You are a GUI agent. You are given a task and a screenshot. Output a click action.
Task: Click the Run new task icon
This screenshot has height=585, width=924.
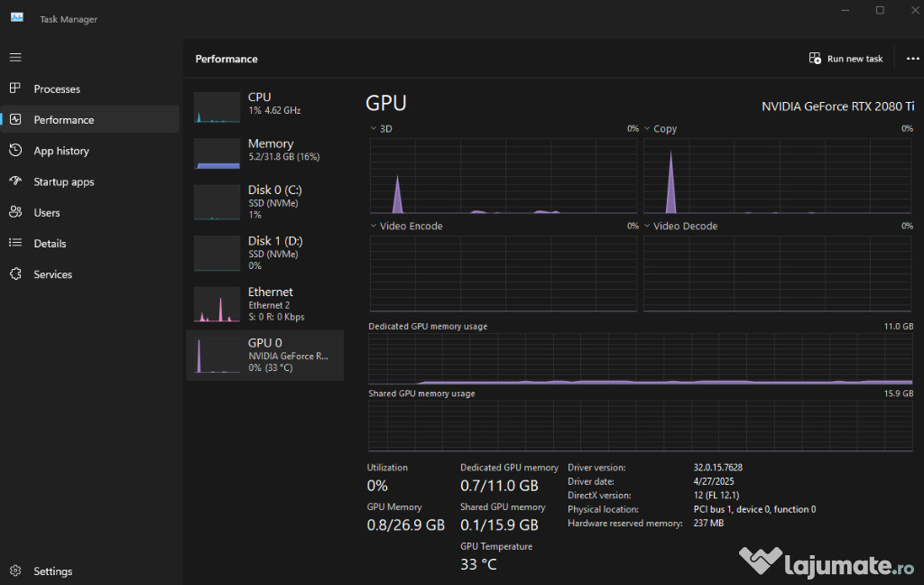tap(815, 59)
